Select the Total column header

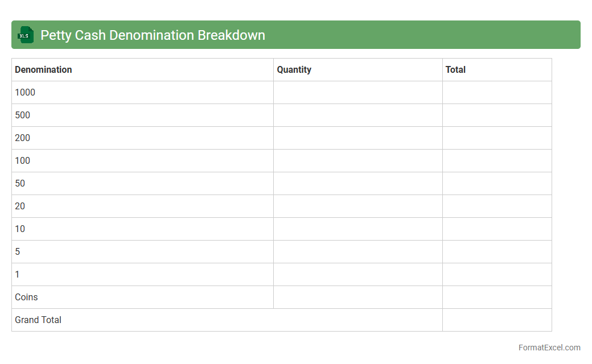pyautogui.click(x=455, y=69)
